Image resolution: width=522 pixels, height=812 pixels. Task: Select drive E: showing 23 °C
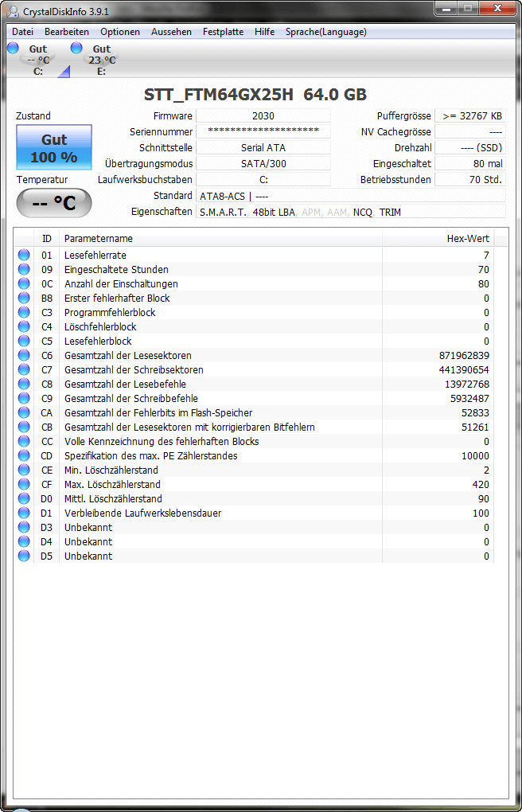click(102, 60)
